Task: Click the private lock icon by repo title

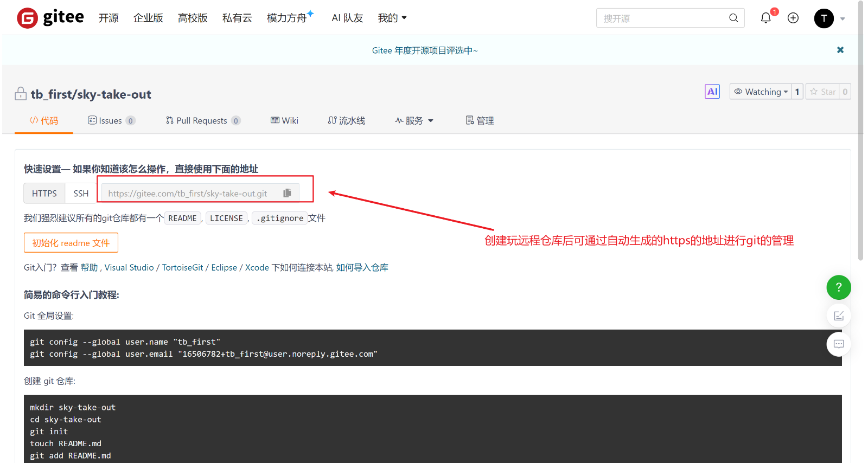Action: [21, 93]
